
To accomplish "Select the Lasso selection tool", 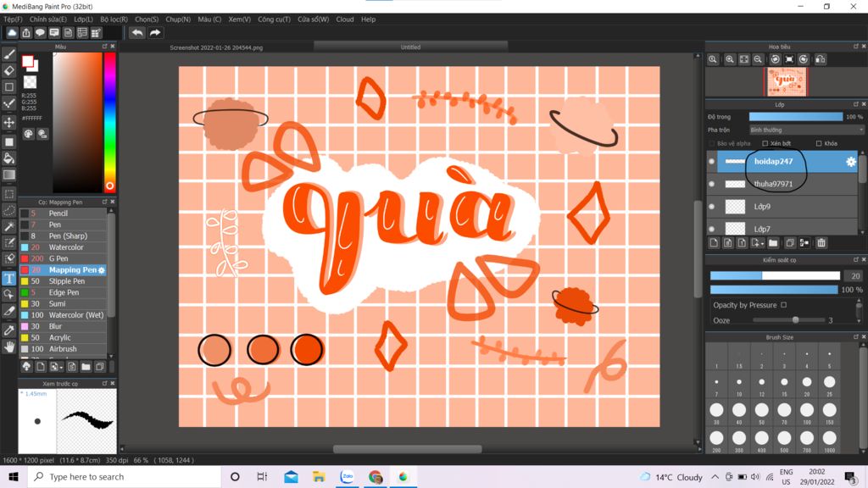I will tap(8, 211).
